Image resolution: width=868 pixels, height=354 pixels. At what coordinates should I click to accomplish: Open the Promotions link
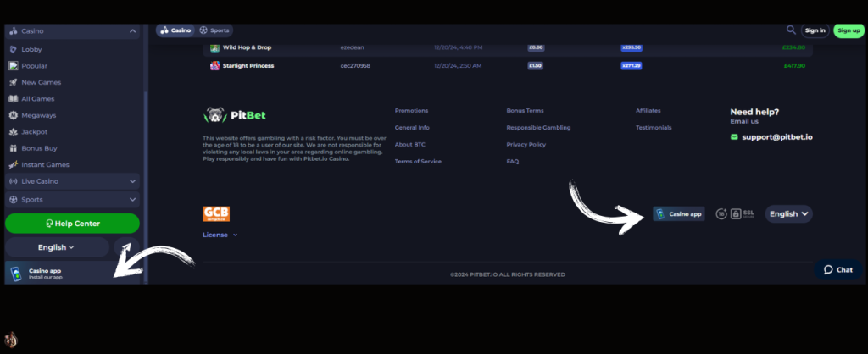411,111
